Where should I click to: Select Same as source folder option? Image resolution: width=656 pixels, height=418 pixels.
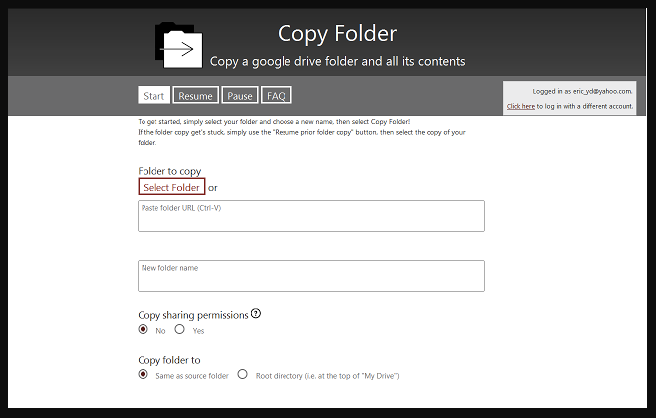click(143, 374)
